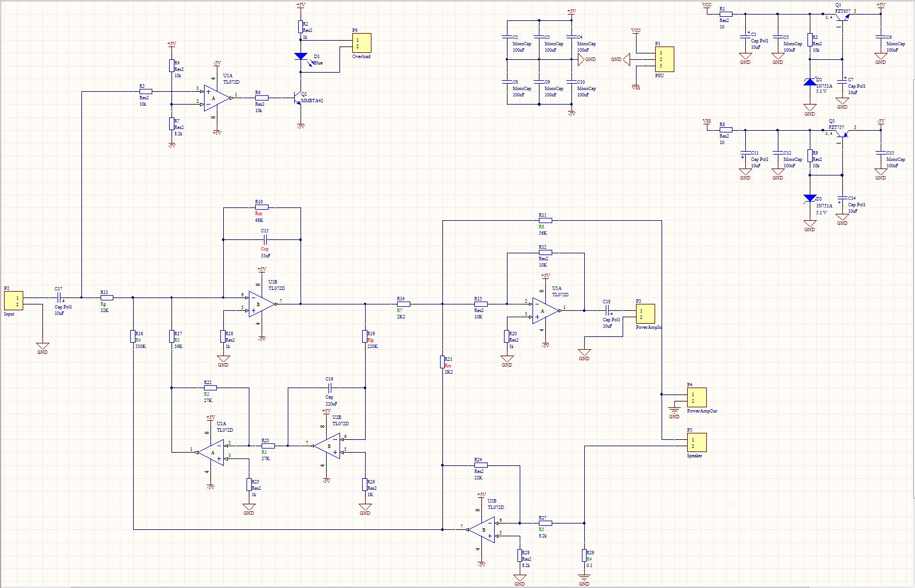The width and height of the screenshot is (915, 588).
Task: Click the 'R25' designator text
Action: point(255,482)
